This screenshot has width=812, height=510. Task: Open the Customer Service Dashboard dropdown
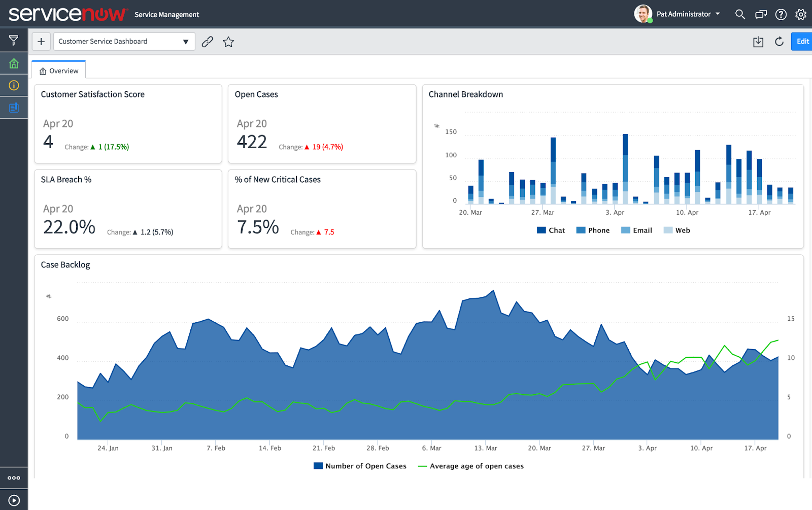click(124, 42)
